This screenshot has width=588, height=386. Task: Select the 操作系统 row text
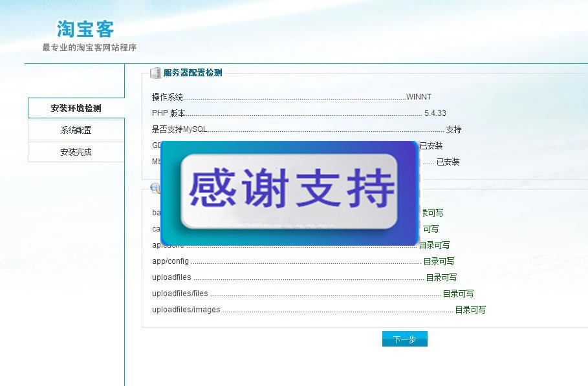pos(168,97)
